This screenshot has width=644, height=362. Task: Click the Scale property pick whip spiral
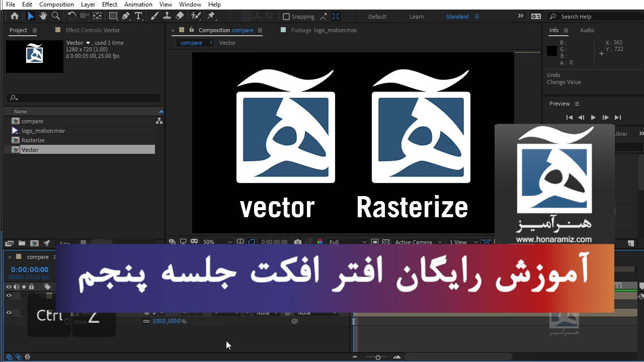294,321
